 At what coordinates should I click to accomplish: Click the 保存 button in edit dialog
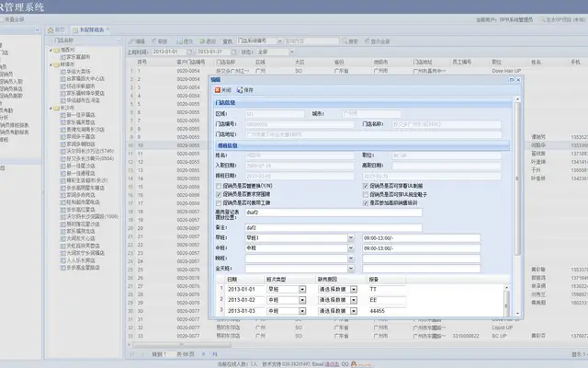245,90
